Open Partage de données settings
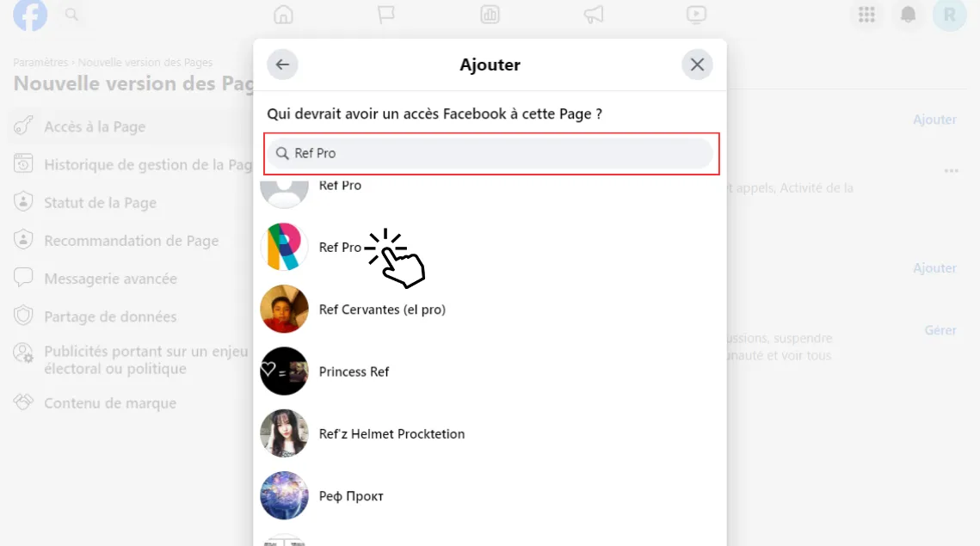Screen dimensions: 980x546 click(110, 316)
